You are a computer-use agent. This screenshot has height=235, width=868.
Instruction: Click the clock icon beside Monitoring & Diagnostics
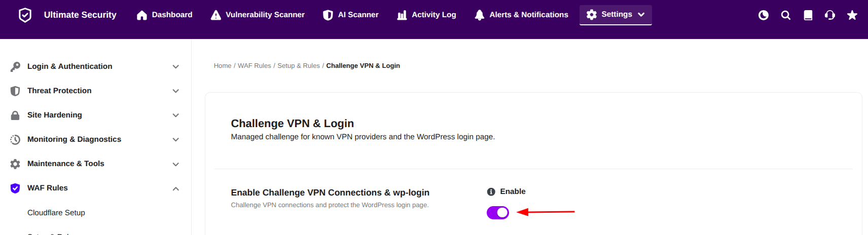point(15,139)
